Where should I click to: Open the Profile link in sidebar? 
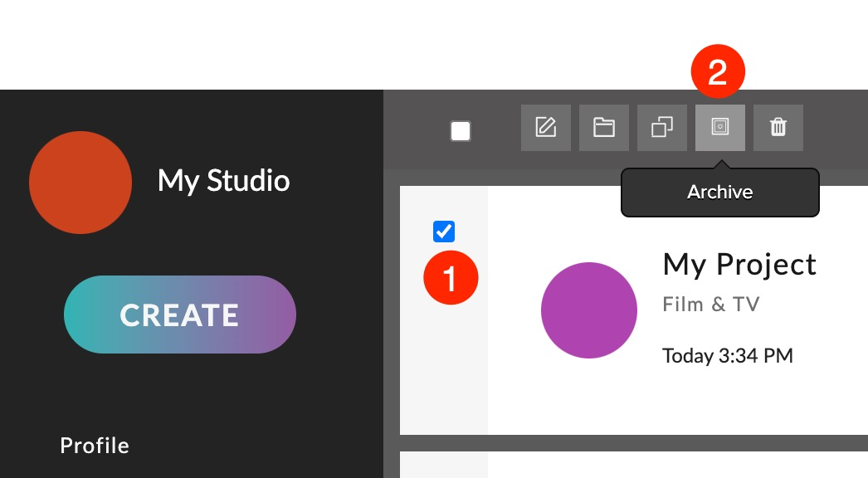95,446
